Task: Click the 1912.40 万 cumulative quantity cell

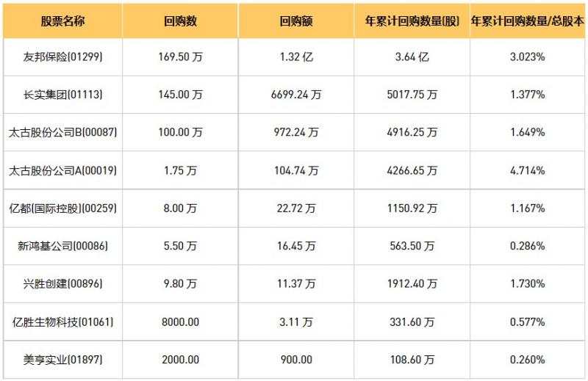Action: coord(412,284)
